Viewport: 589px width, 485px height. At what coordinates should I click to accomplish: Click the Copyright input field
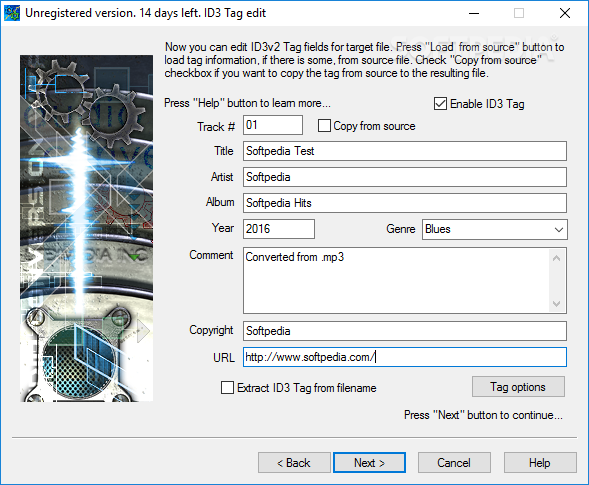(x=405, y=331)
